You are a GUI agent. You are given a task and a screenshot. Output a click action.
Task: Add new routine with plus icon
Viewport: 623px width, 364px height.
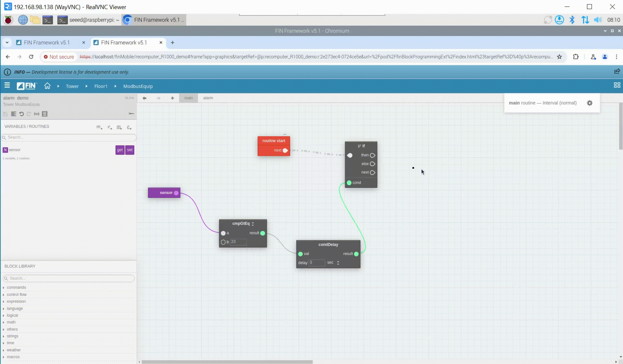click(172, 98)
